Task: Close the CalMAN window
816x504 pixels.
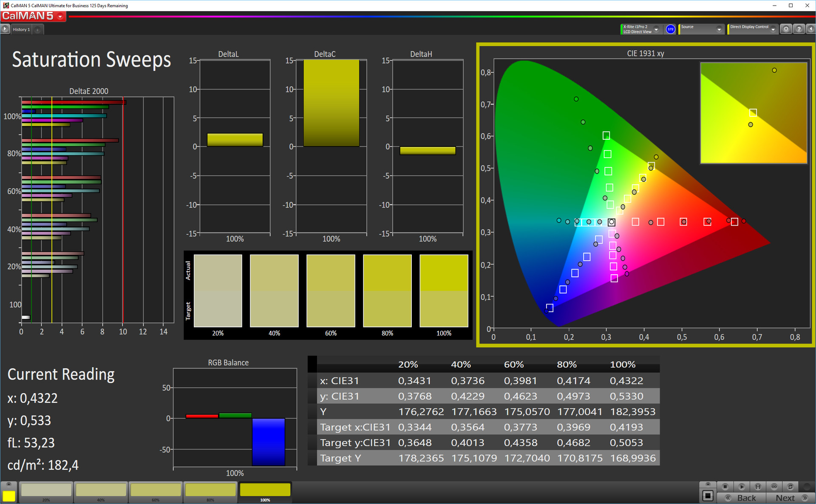Action: click(x=807, y=6)
